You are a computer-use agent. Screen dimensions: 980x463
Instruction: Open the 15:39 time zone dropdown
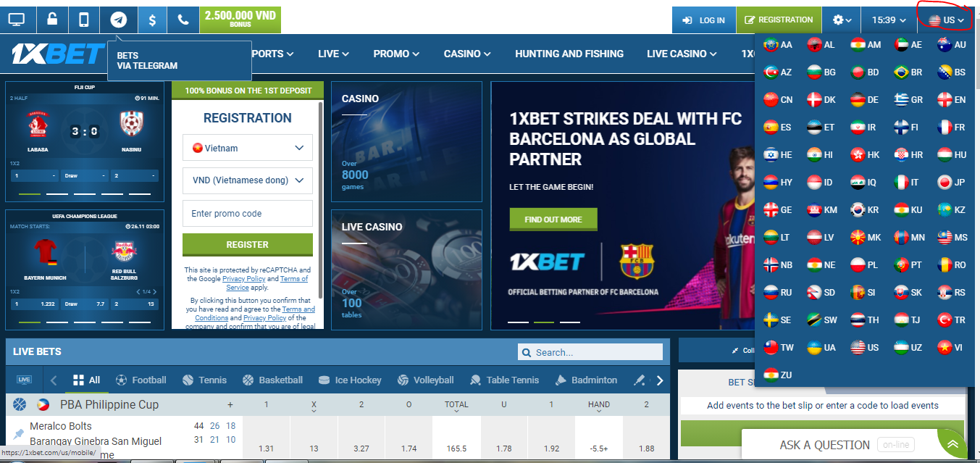[x=889, y=20]
